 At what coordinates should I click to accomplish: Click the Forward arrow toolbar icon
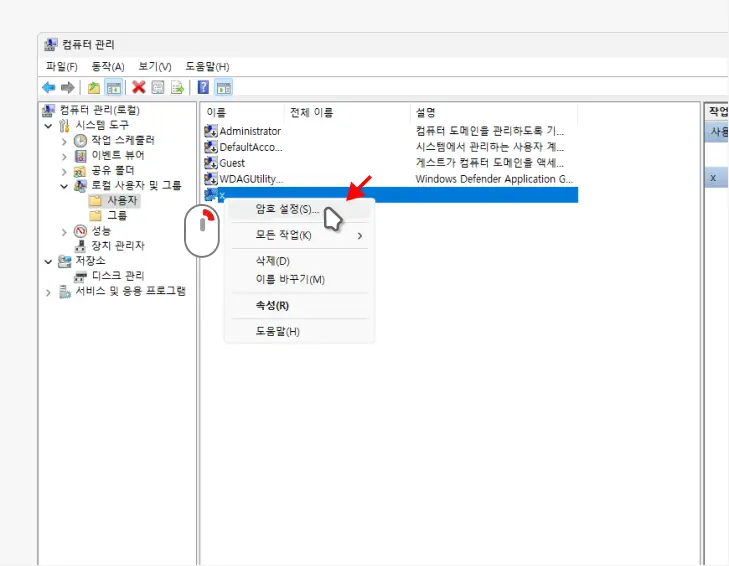point(68,87)
